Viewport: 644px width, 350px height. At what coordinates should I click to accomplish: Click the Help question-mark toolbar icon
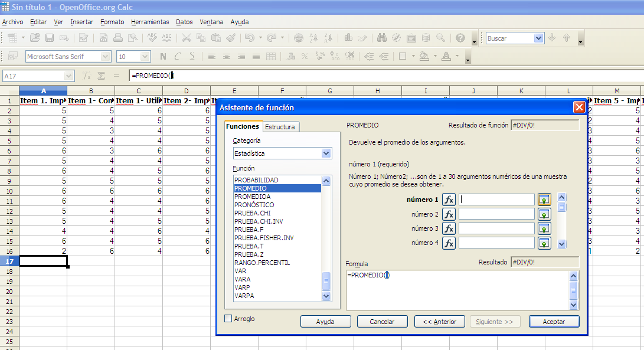[460, 38]
